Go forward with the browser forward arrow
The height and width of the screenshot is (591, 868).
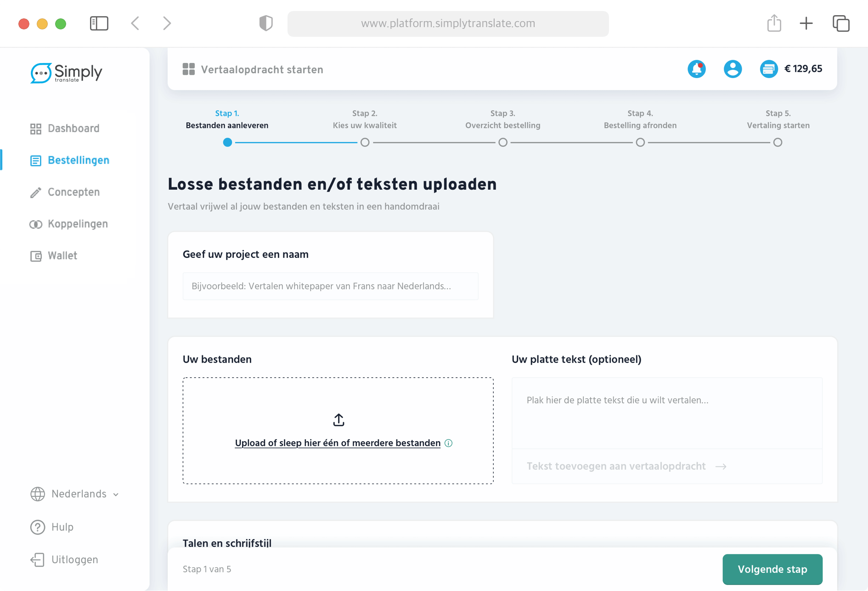point(167,23)
